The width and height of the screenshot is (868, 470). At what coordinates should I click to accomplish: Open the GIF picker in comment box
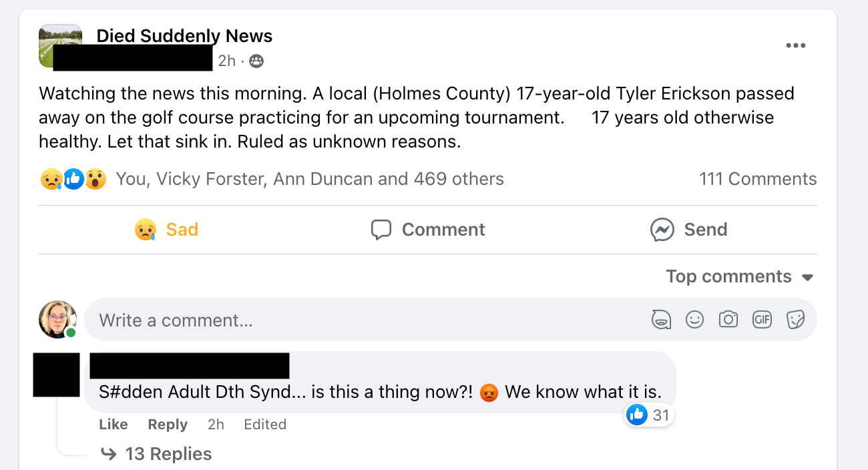pos(762,320)
